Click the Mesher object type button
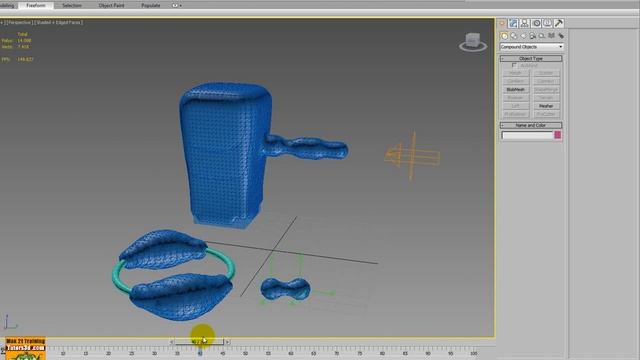Viewport: 640px width, 360px height. click(546, 106)
